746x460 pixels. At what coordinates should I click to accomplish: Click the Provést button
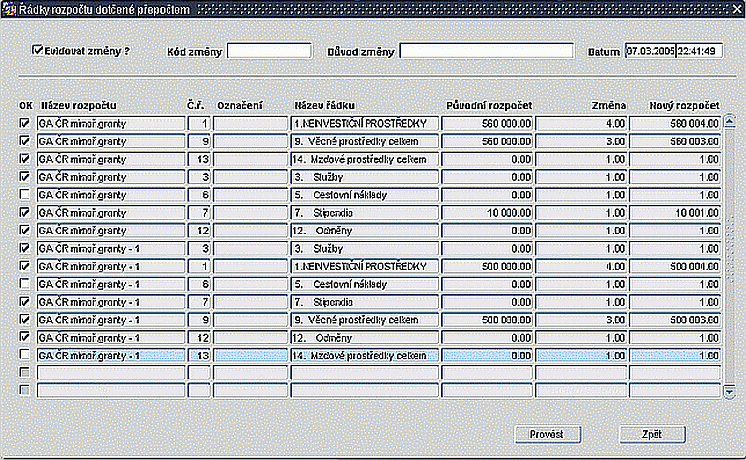point(547,434)
